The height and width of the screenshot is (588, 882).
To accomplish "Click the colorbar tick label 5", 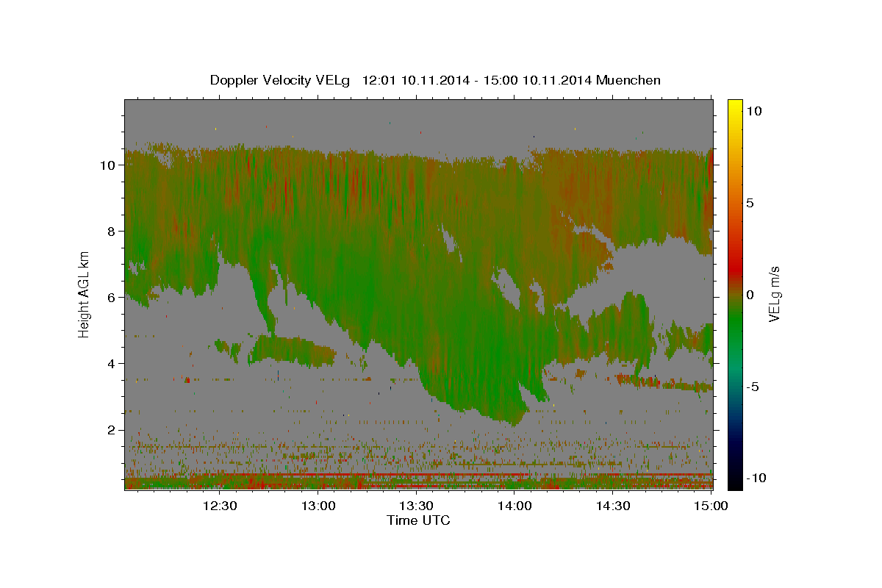I will coord(750,202).
